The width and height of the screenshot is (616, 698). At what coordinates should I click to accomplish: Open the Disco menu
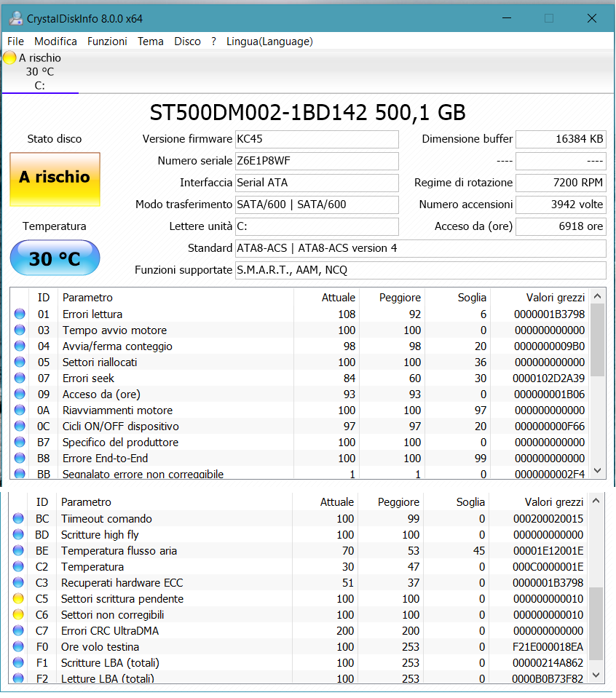coord(188,41)
